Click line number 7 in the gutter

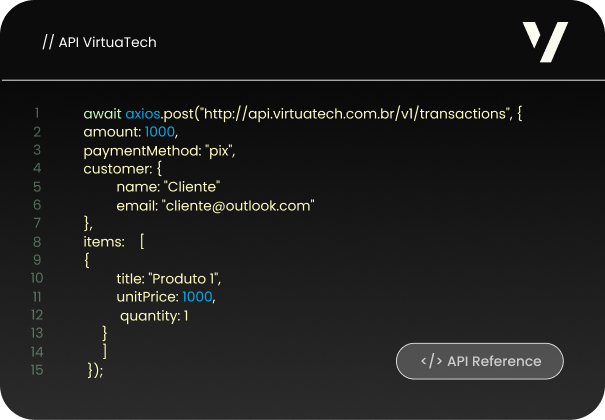[37, 224]
